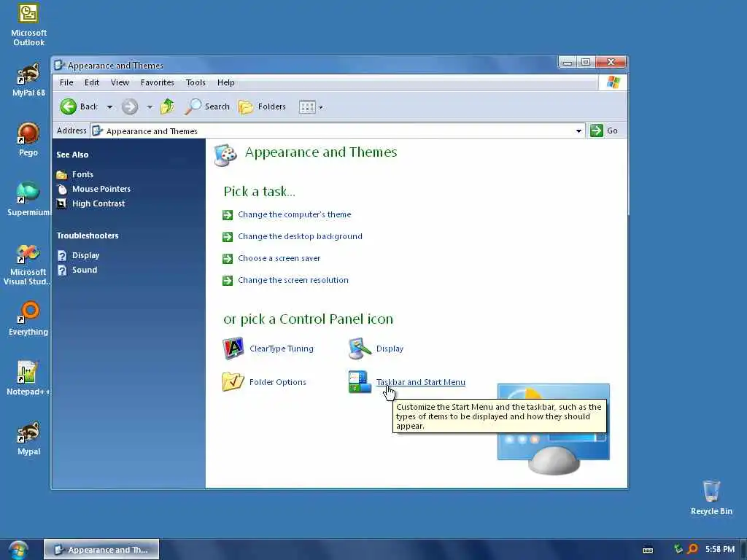The width and height of the screenshot is (747, 560).
Task: Open the Favorites menu
Action: point(158,82)
